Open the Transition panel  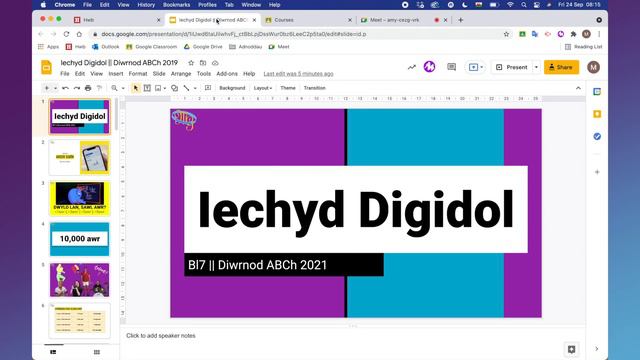(x=315, y=88)
